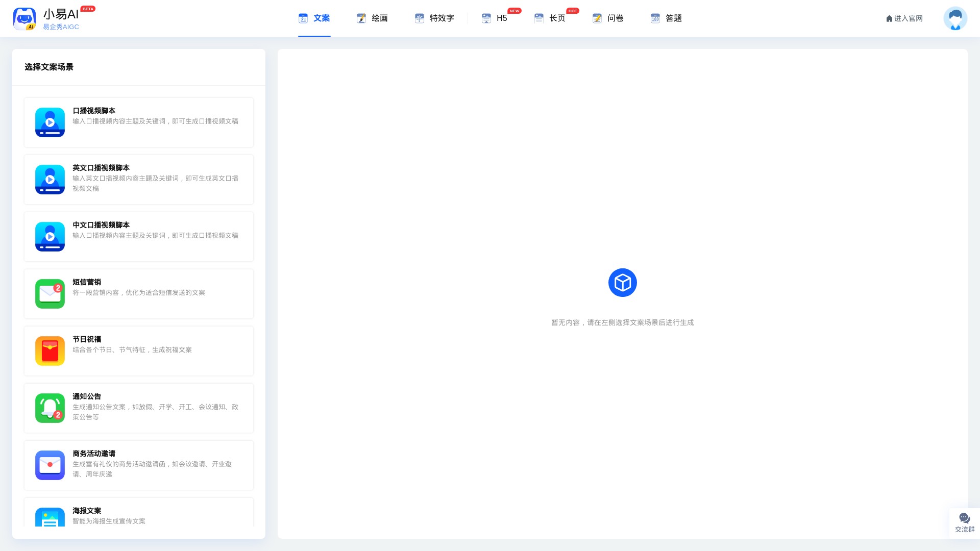Click the 小易AI robot logo
This screenshot has width=980, height=551.
point(24,19)
